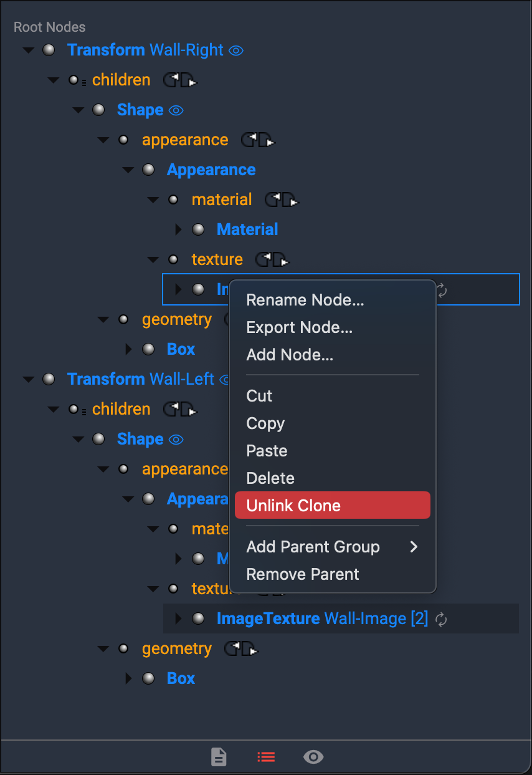Select the ImageTexture Wall-Image [2] row
The width and height of the screenshot is (532, 775).
322,619
